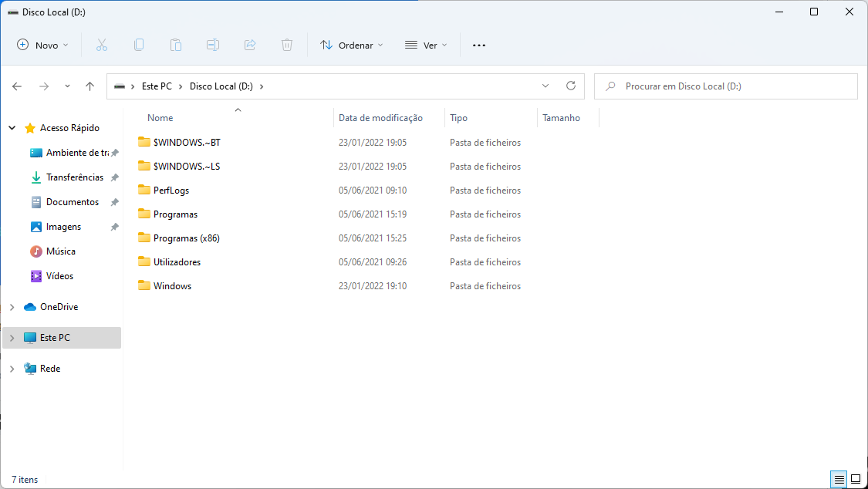Click the 7 itens status bar text
The height and width of the screenshot is (489, 868).
click(x=25, y=480)
